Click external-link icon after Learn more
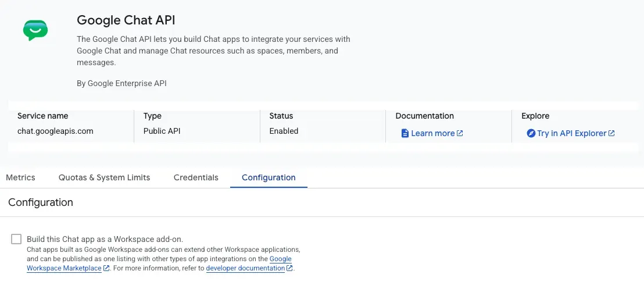Viewport: 644px width, 285px height. [x=460, y=133]
